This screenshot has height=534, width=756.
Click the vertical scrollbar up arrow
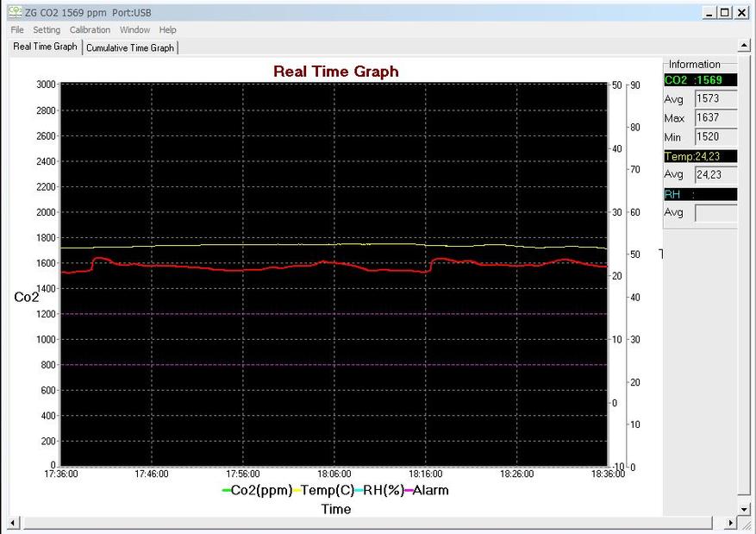[744, 46]
